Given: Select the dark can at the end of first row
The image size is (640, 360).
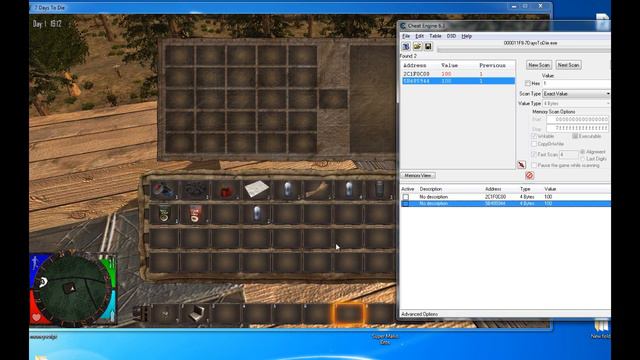Looking at the screenshot, I should click(x=379, y=190).
